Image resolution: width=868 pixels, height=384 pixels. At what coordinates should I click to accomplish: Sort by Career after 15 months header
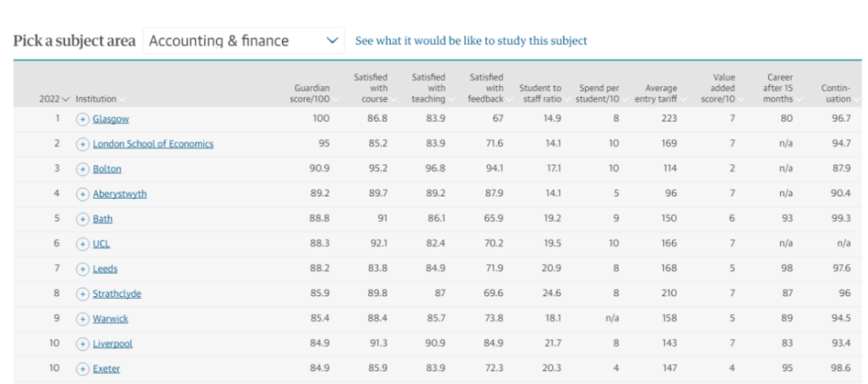click(x=779, y=89)
